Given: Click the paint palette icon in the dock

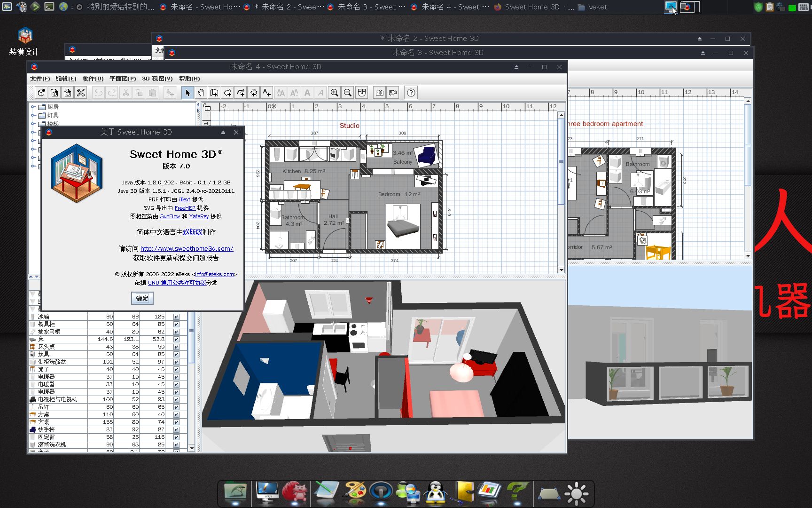Looking at the screenshot, I should point(355,492).
